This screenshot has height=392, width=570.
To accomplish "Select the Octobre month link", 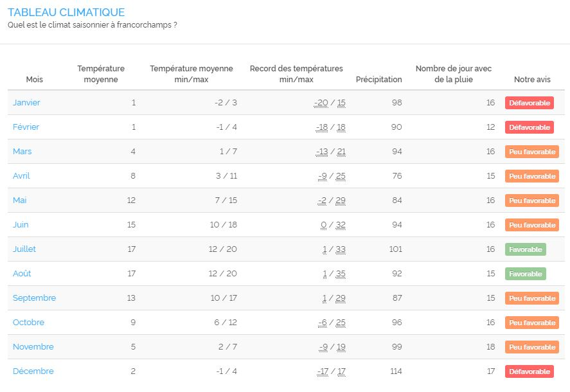I will [x=28, y=323].
